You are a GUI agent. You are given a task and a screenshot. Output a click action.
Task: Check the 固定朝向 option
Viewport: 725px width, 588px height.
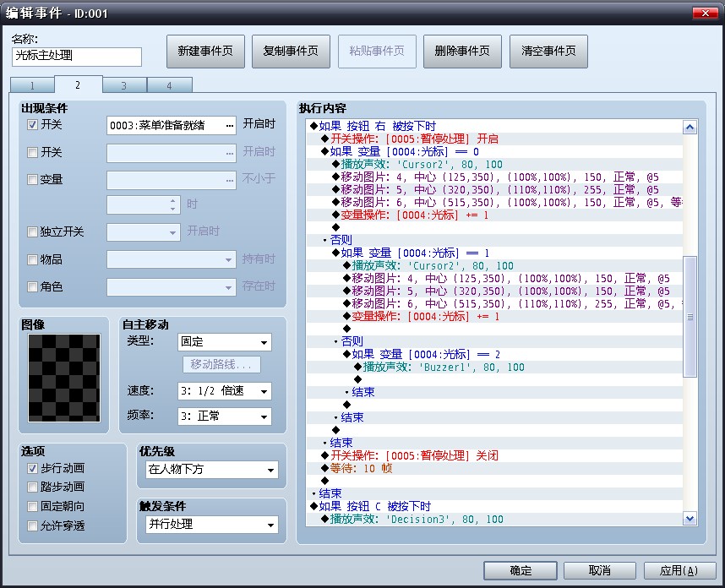pos(32,506)
